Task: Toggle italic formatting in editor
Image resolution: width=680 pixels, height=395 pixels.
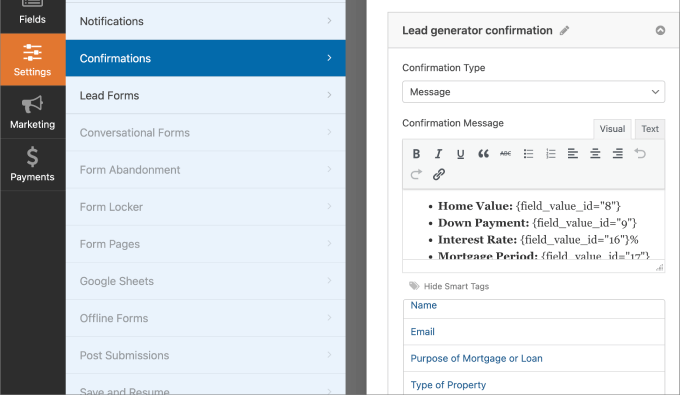Action: [x=438, y=153]
